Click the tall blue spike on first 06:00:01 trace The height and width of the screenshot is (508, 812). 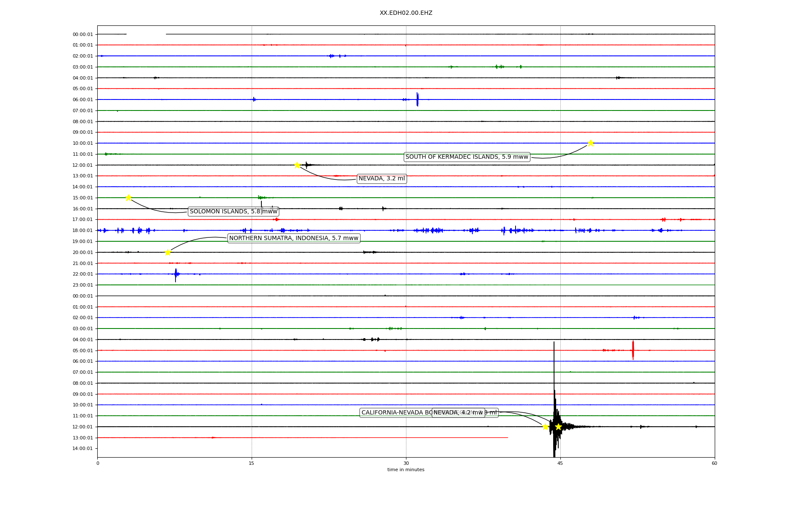417,99
